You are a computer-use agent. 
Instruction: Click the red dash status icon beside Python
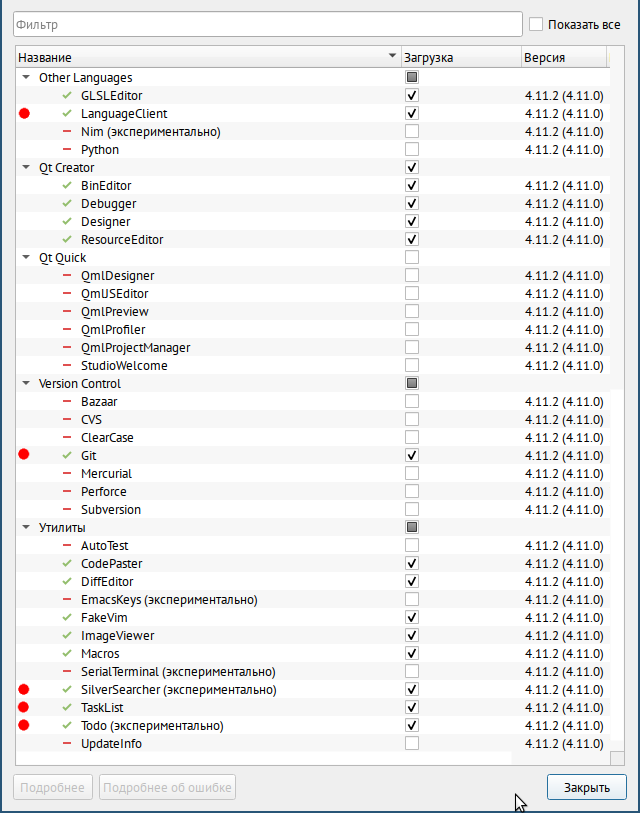pos(67,149)
